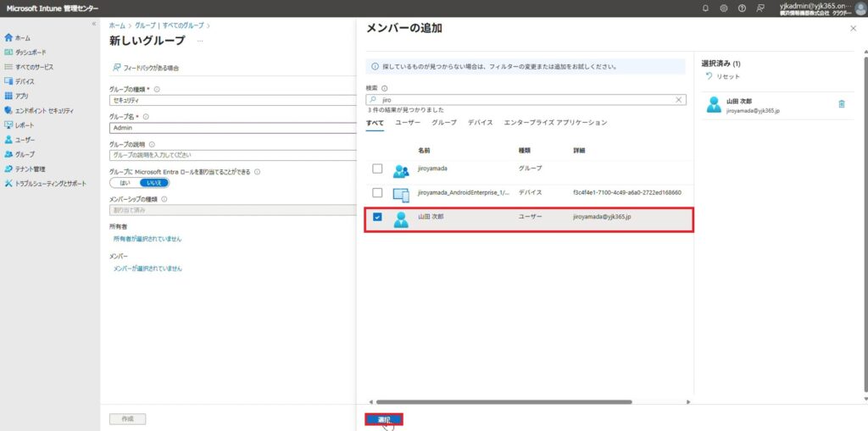Image resolution: width=868 pixels, height=431 pixels.
Task: Click the feedback icon in top bar
Action: click(760, 8)
